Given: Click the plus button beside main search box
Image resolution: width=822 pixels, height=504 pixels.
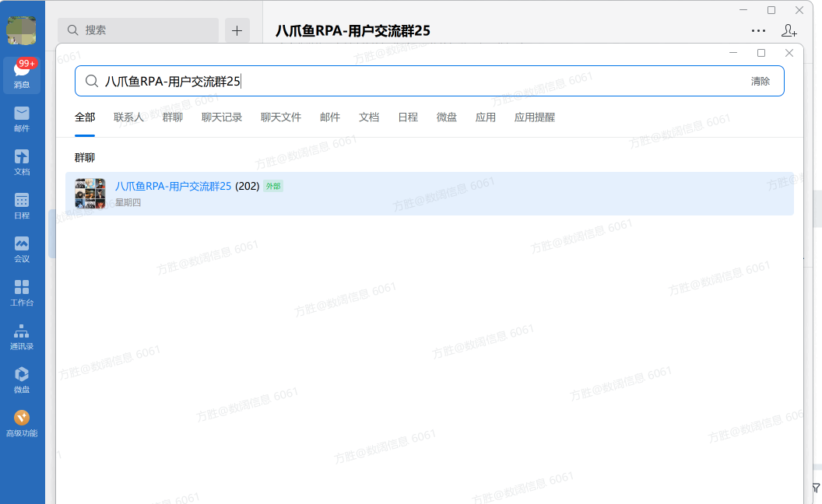Looking at the screenshot, I should coord(237,30).
